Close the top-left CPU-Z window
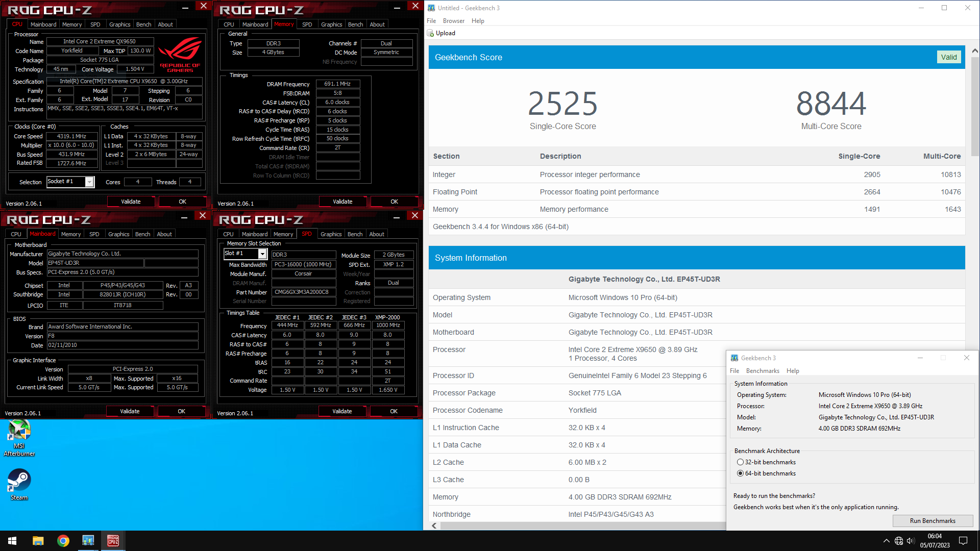980x551 pixels. point(203,6)
